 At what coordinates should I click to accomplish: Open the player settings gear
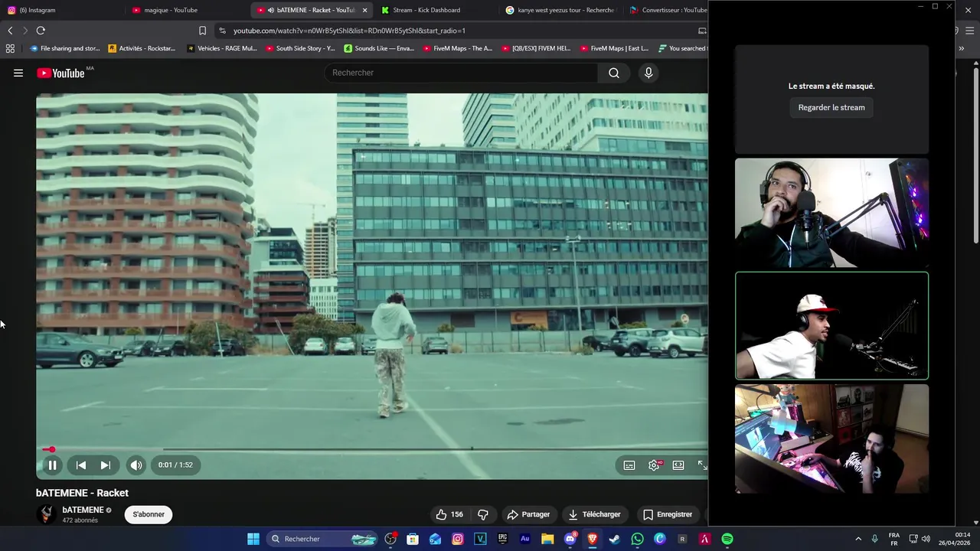click(654, 465)
